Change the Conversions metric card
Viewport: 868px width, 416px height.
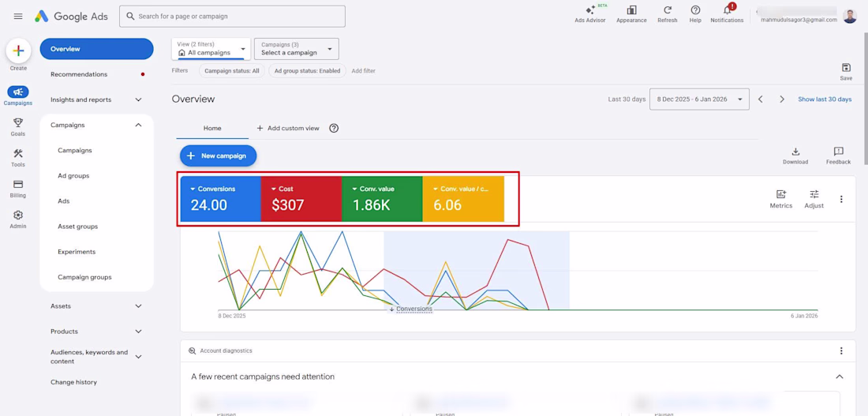(x=221, y=199)
